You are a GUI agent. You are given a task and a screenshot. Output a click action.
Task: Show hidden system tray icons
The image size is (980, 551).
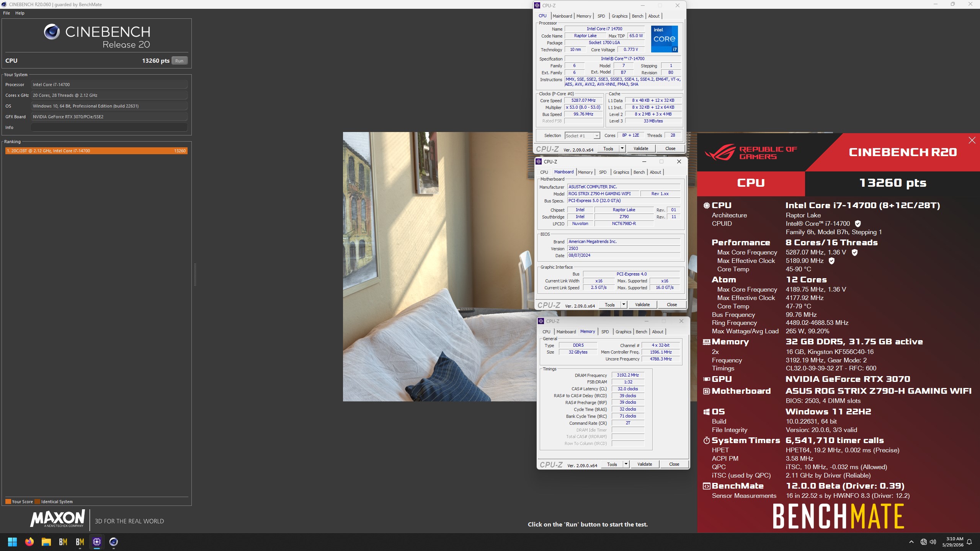point(911,542)
